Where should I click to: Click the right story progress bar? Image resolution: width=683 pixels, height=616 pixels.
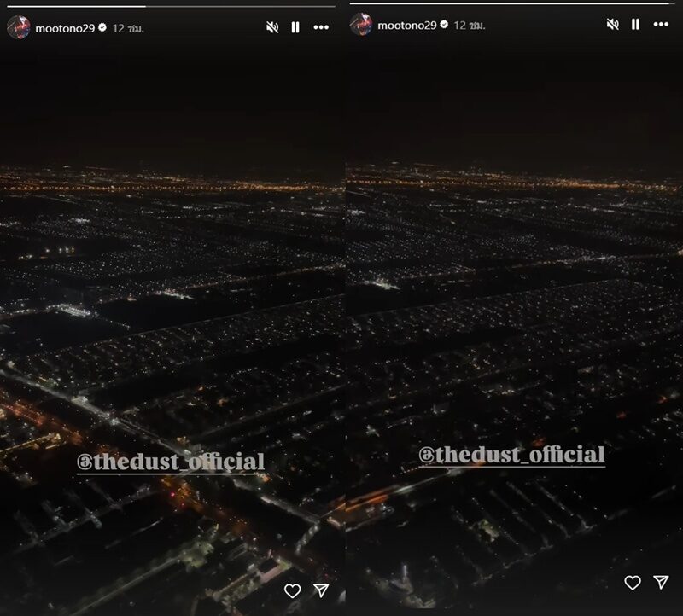[x=511, y=3]
